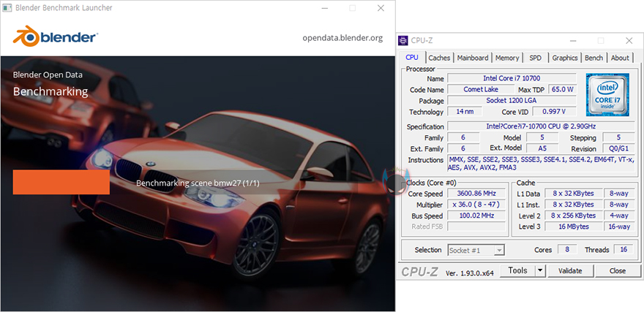This screenshot has width=644, height=312.
Task: Click the orange benchmark progress bar
Action: click(x=61, y=182)
